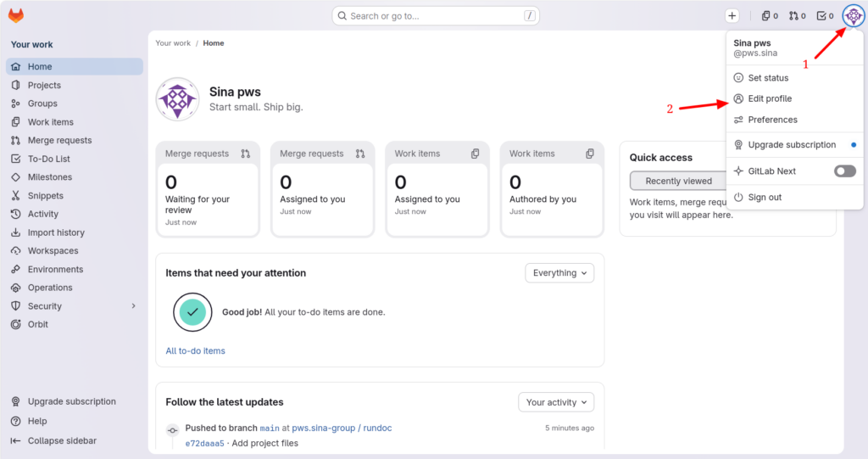Select Edit profile in user menu
This screenshot has height=459, width=868.
(795, 98)
